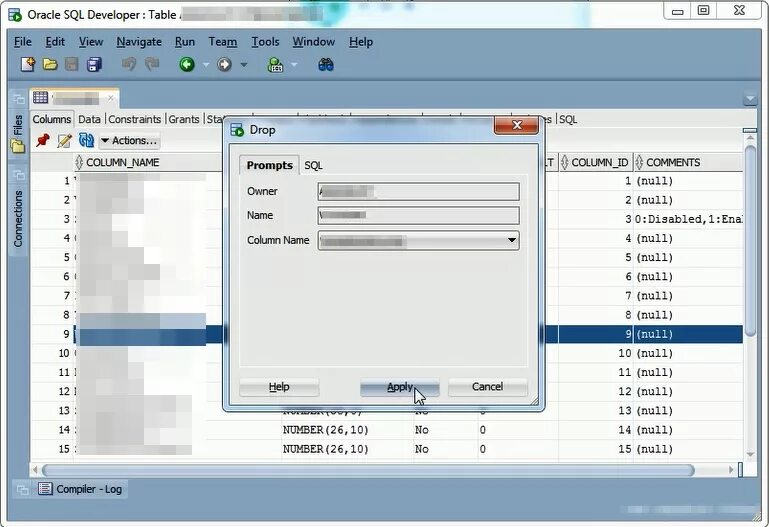Switch to the Grants tab

tap(184, 119)
